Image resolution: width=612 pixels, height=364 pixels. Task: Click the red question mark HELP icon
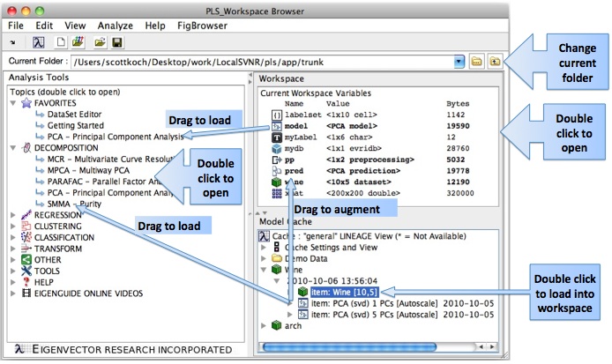[x=26, y=282]
